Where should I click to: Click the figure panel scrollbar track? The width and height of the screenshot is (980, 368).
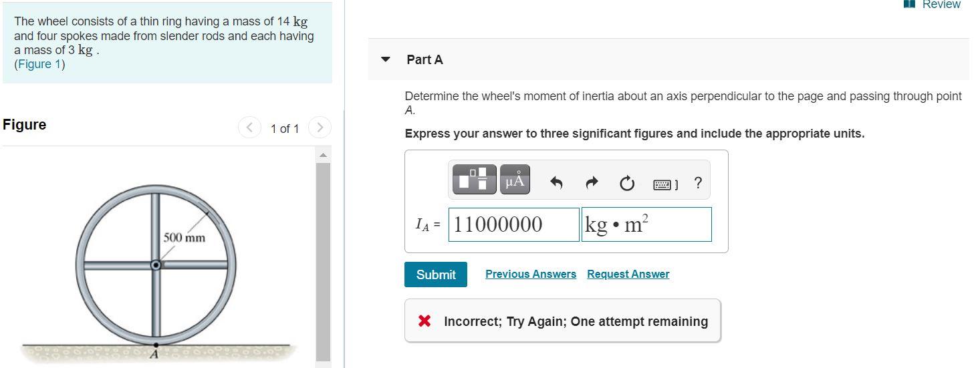(323, 260)
